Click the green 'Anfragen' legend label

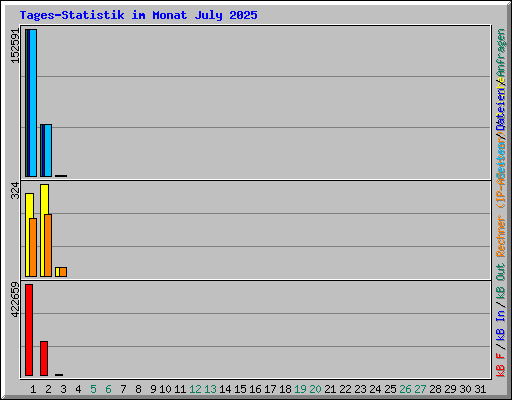tap(501, 53)
